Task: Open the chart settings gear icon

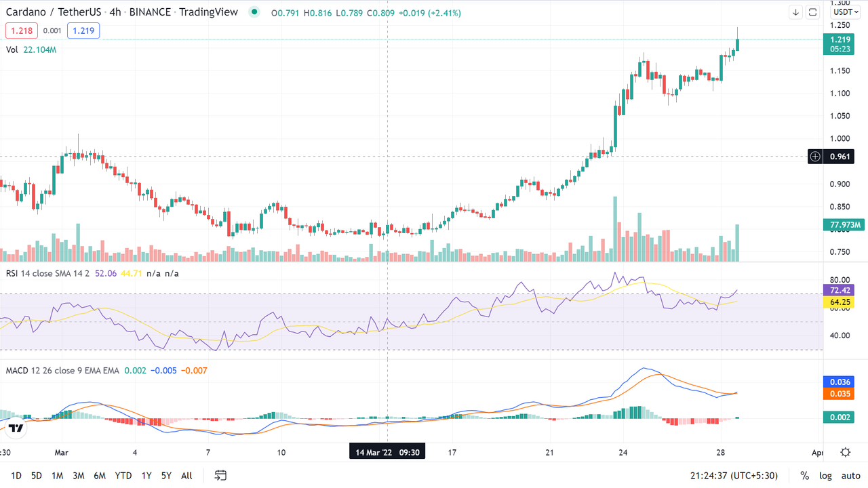Action: click(846, 452)
